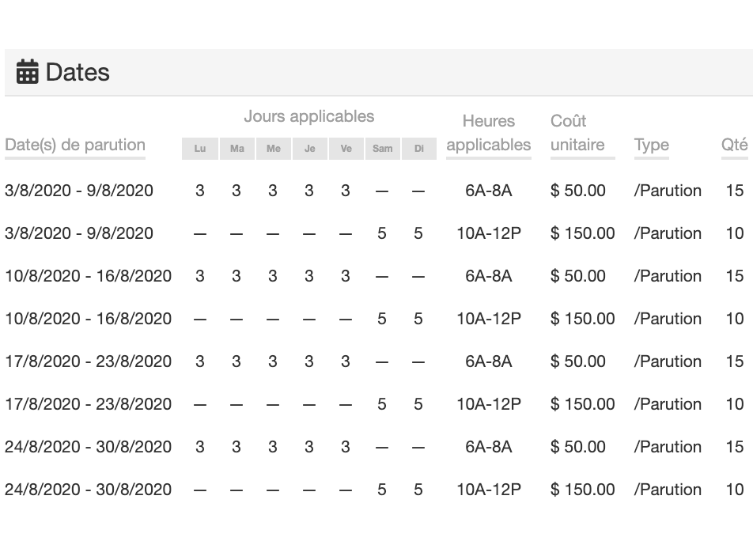Click the calendar icon beside Dates
Image resolution: width=753 pixels, height=560 pixels.
point(27,72)
